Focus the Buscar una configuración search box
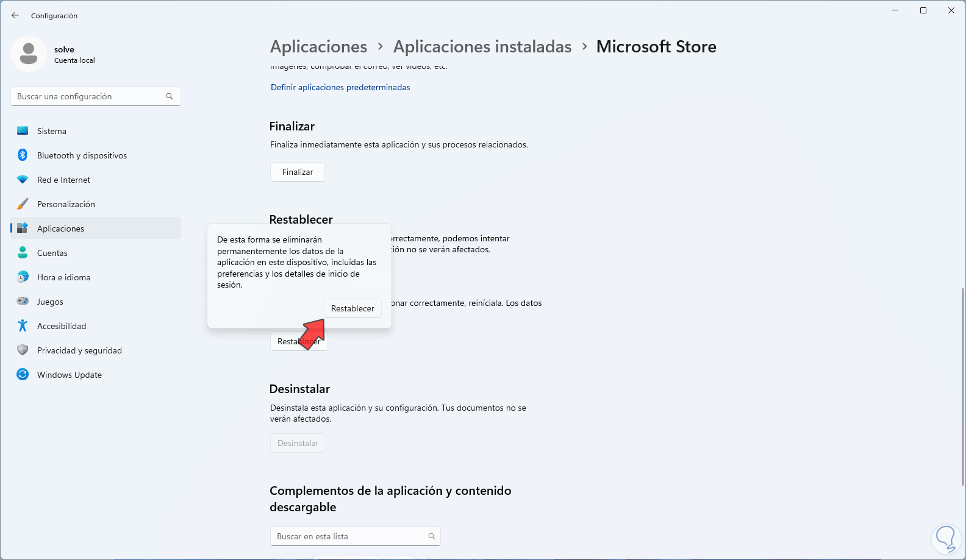The height and width of the screenshot is (560, 966). pyautogui.click(x=96, y=96)
